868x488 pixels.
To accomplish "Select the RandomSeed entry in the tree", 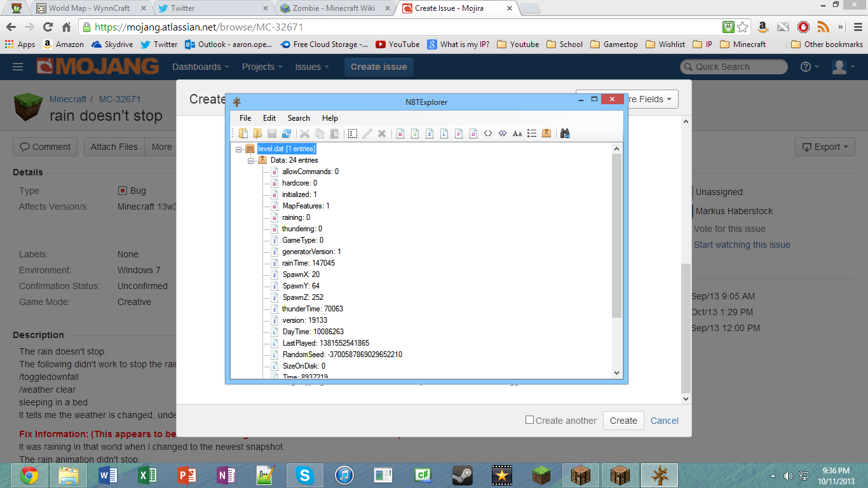I will pyautogui.click(x=342, y=355).
